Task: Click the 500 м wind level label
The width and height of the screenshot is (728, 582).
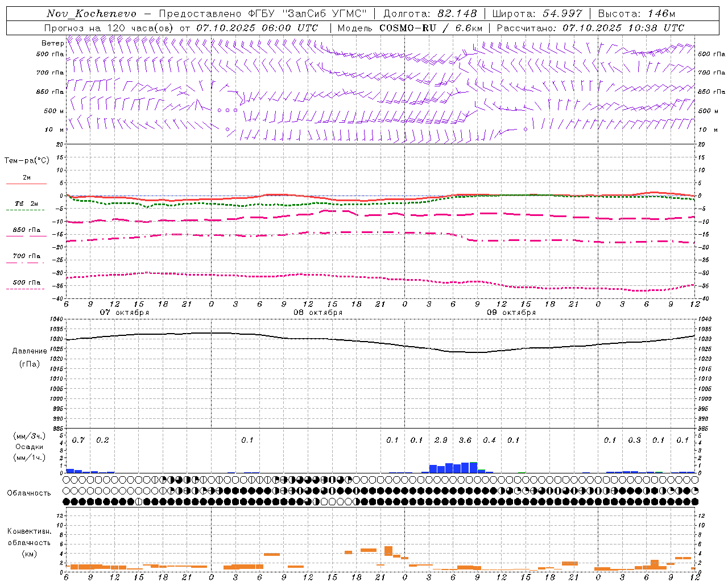Action: pyautogui.click(x=54, y=111)
